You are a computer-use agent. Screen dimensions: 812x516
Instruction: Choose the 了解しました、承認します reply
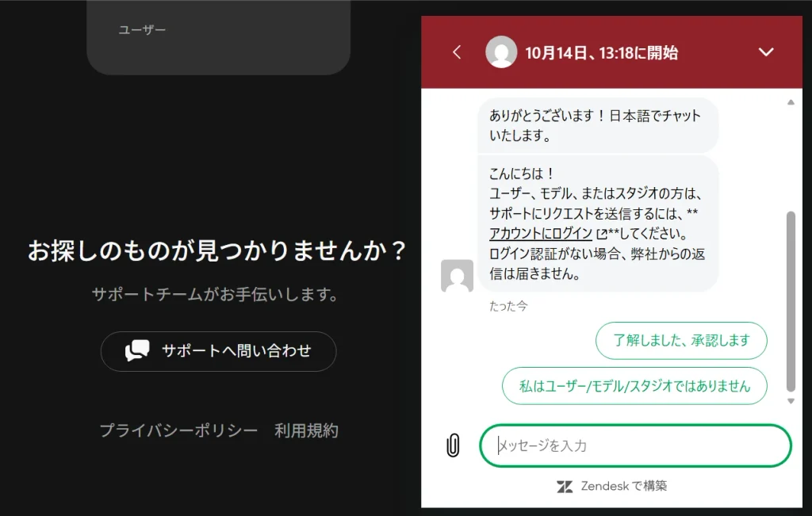click(681, 341)
